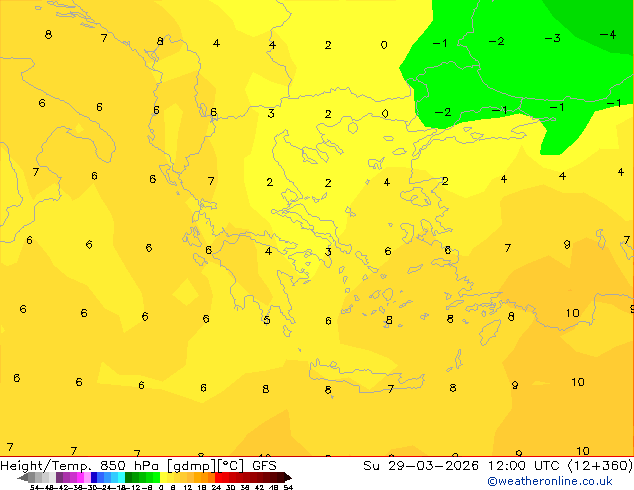Screen dimensions: 634x490
Task: Click the '24' label under the color scale
Action: pyautogui.click(x=216, y=487)
